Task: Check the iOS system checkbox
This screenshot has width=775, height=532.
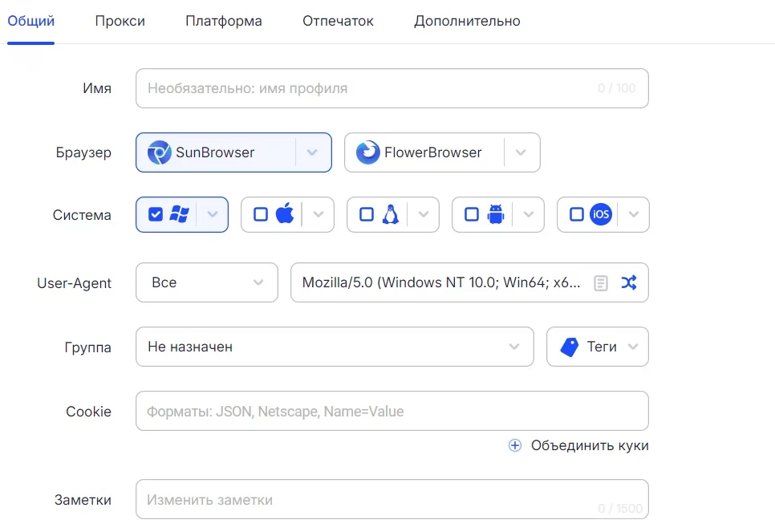Action: 576,214
